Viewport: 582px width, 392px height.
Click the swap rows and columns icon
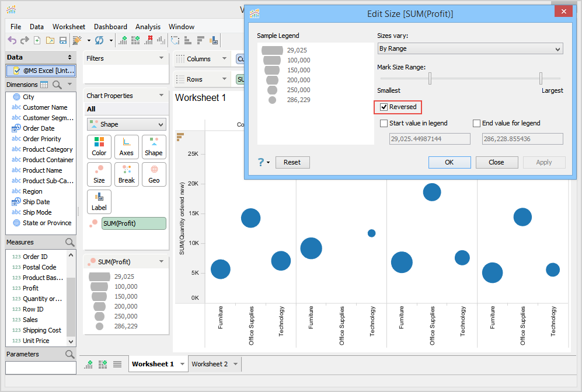[x=175, y=40]
